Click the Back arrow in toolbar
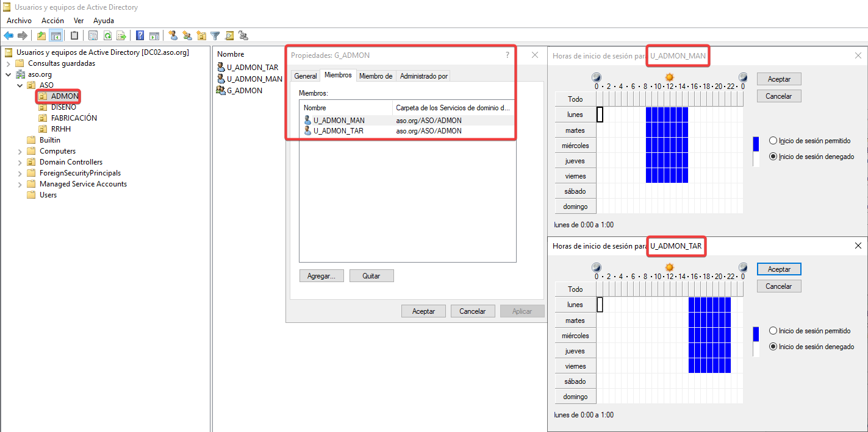 click(x=9, y=36)
